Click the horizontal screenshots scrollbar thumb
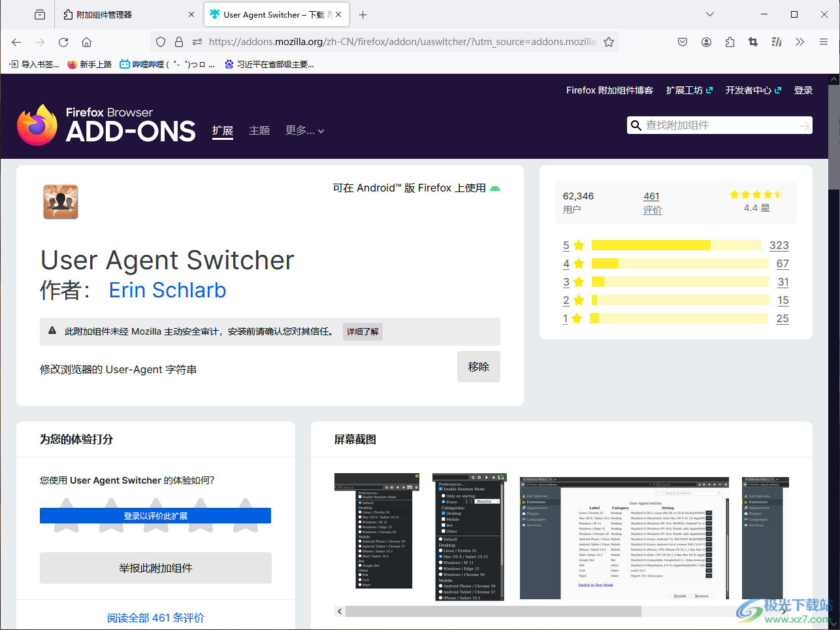Viewport: 840px width, 630px height. (493, 611)
